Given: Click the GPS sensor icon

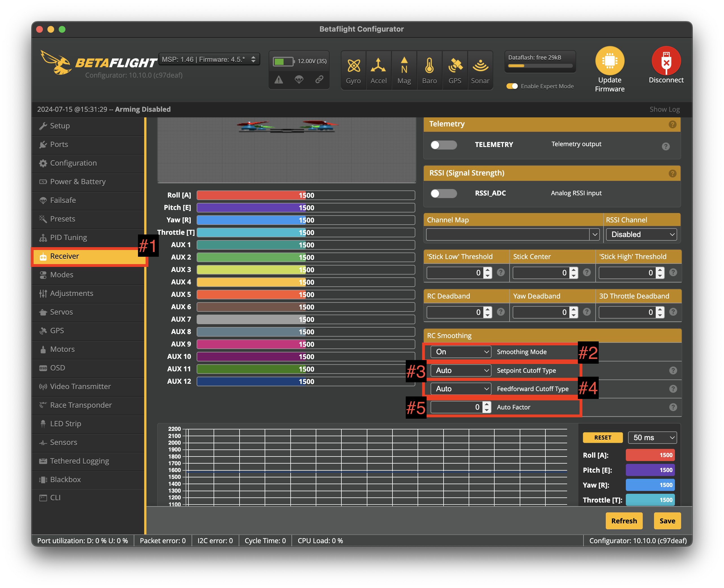Looking at the screenshot, I should [x=455, y=65].
